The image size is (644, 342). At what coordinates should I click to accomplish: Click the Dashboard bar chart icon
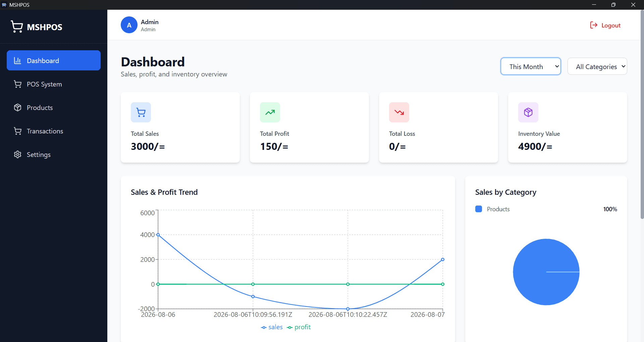(17, 60)
